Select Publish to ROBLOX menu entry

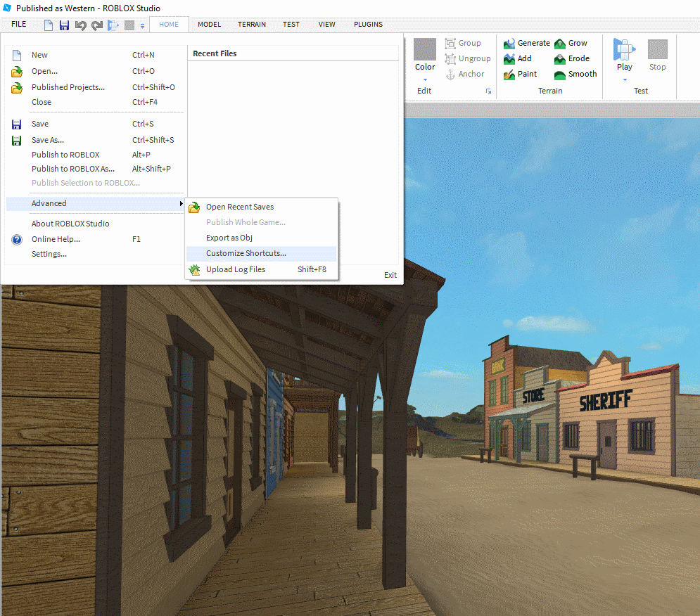pos(65,155)
